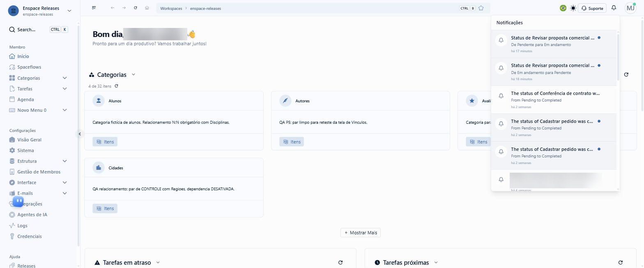This screenshot has width=644, height=268.
Task: Open the notification from há 18 minutos
Action: coord(554,72)
